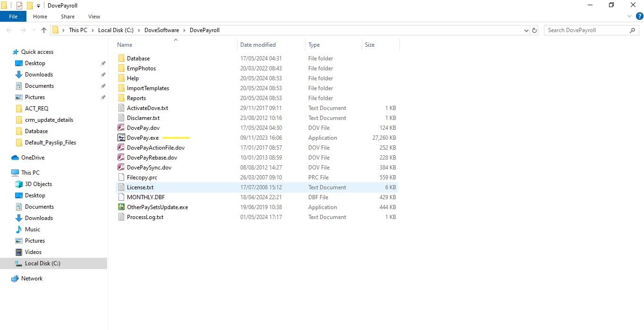Expand chevron after This PC in breadcrumb
Screen dimensions: 644x330
[93, 30]
